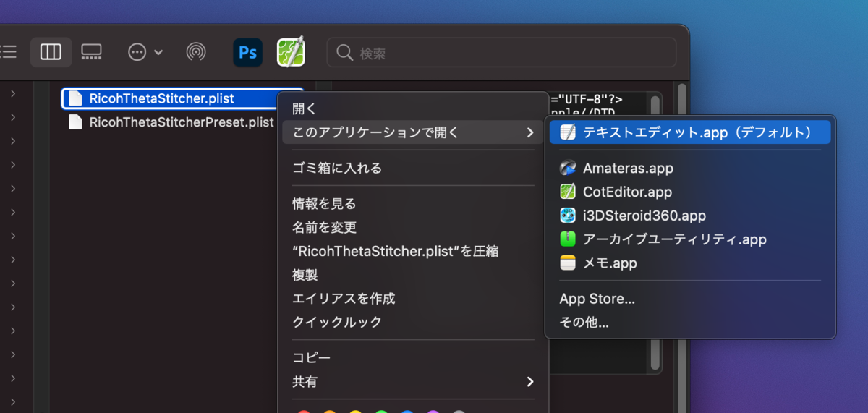The width and height of the screenshot is (868, 413).
Task: Choose 情報を見る menu entry
Action: 413,204
